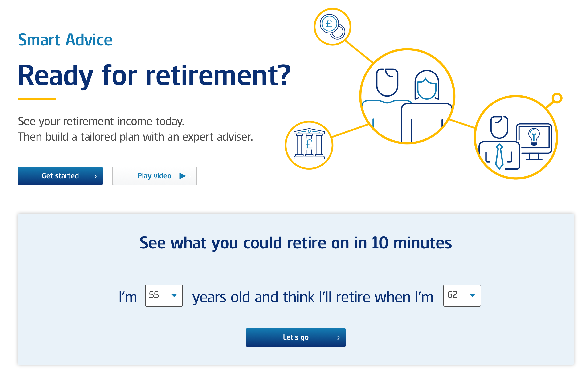The image size is (588, 378).
Task: Click the arrow of the 62 dropdown
Action: (x=472, y=295)
